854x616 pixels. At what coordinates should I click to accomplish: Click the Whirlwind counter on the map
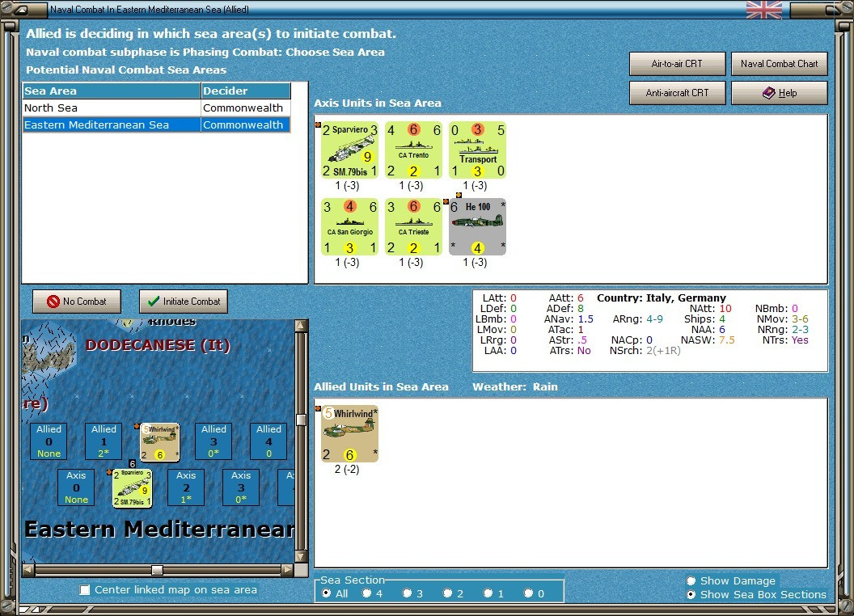tap(159, 442)
